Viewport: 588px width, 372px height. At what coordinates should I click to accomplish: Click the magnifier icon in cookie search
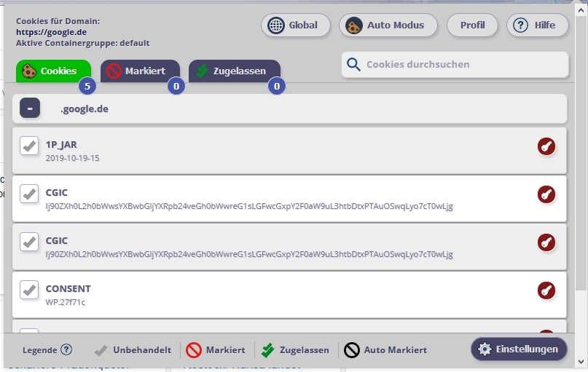(354, 65)
